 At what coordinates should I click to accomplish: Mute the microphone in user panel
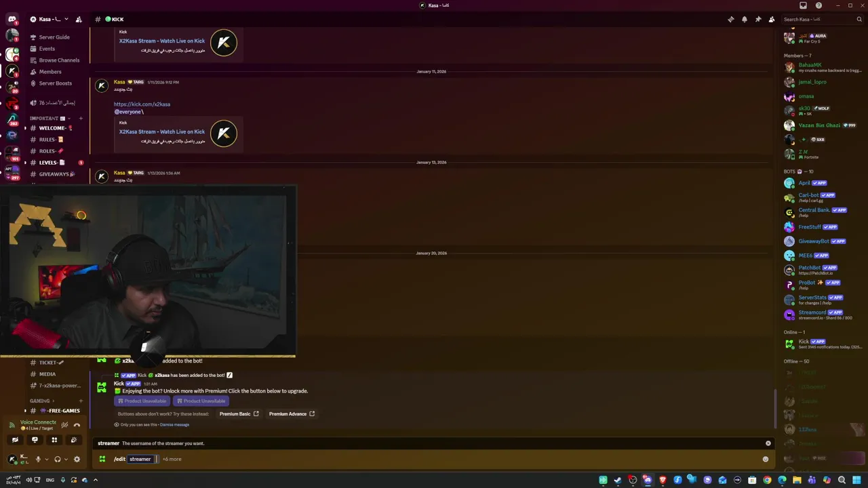tap(38, 459)
